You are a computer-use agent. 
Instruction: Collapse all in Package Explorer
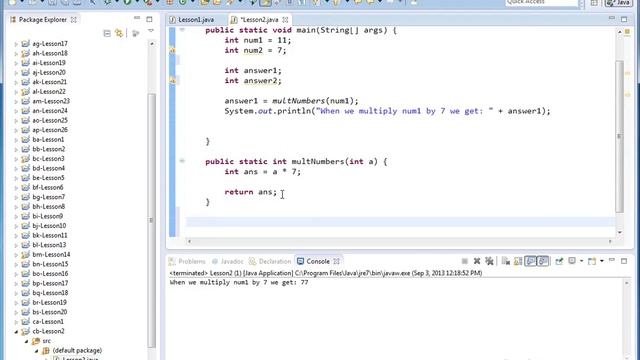tap(107, 33)
